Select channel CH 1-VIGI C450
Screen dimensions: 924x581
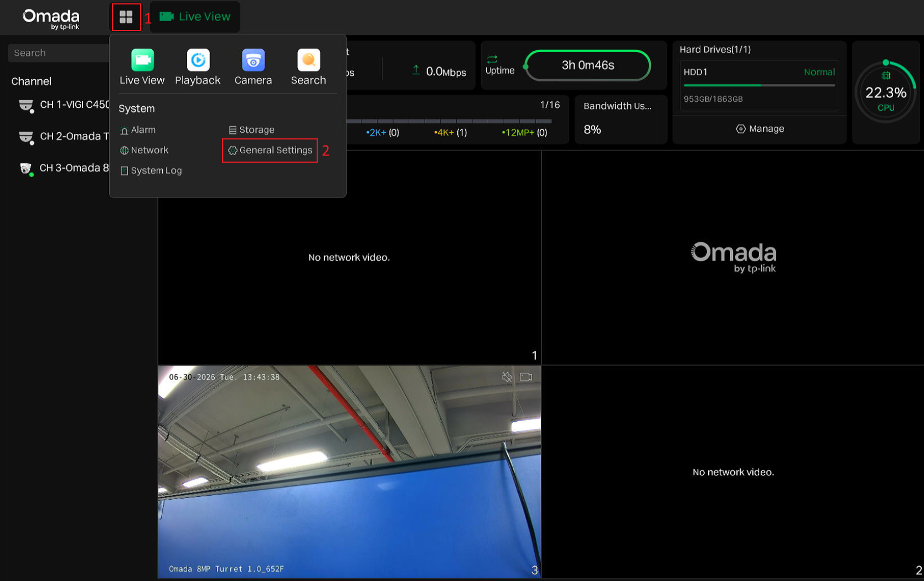coord(64,105)
